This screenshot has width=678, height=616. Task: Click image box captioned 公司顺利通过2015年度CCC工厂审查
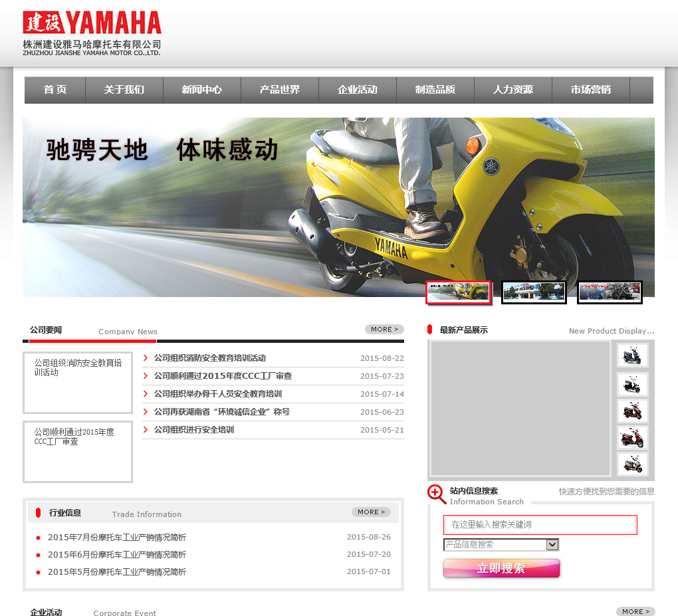coord(78,452)
